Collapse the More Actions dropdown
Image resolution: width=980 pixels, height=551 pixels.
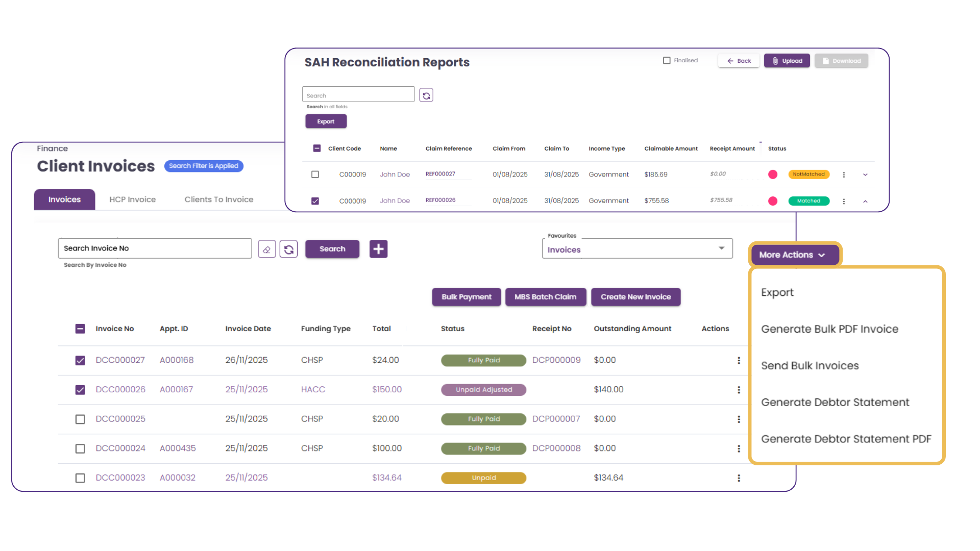tap(794, 255)
